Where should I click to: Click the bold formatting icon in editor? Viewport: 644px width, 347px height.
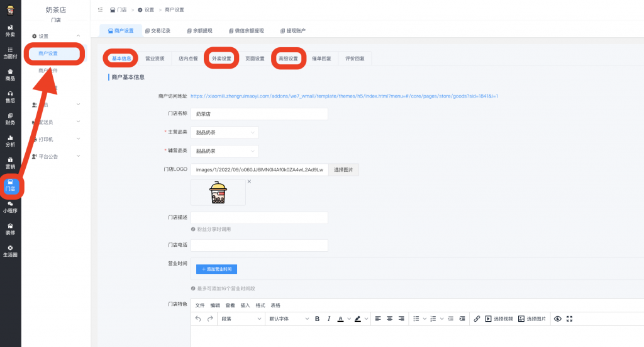pos(317,319)
